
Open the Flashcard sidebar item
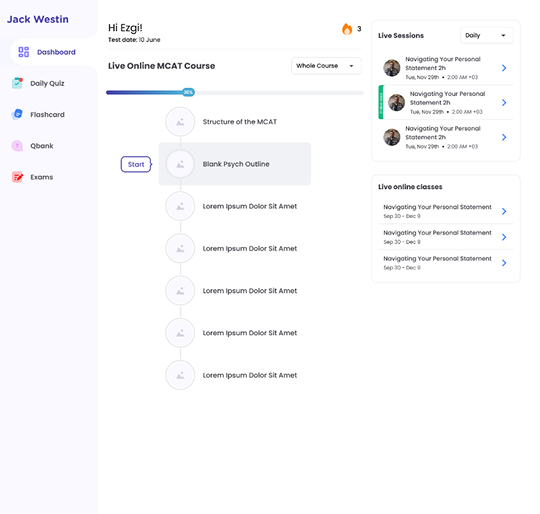pyautogui.click(x=38, y=114)
